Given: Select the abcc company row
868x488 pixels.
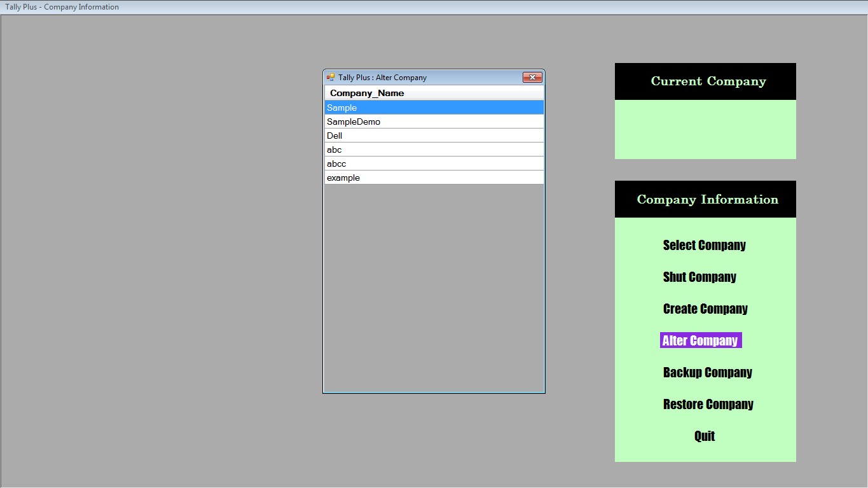Looking at the screenshot, I should coord(434,164).
